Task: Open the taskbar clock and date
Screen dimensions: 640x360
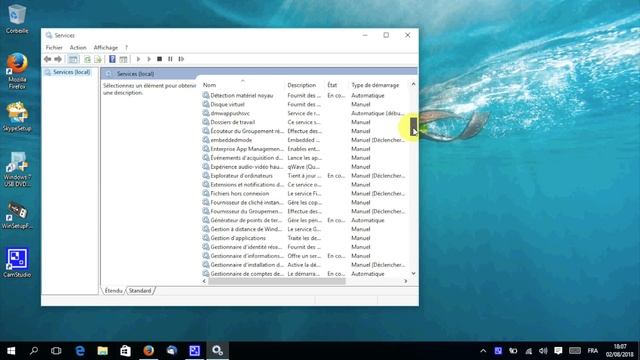Action: pyautogui.click(x=620, y=351)
